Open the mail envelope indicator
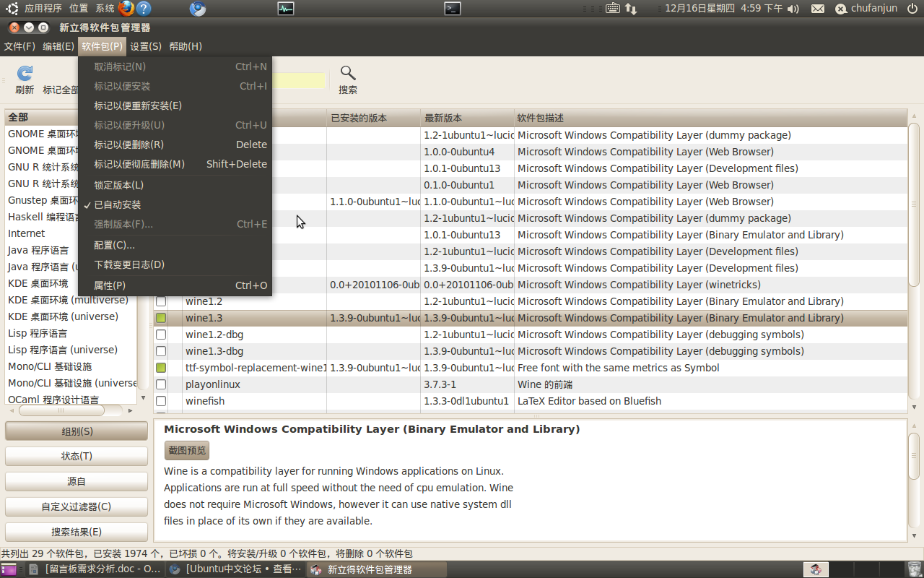The width and height of the screenshot is (924, 578). (x=817, y=9)
